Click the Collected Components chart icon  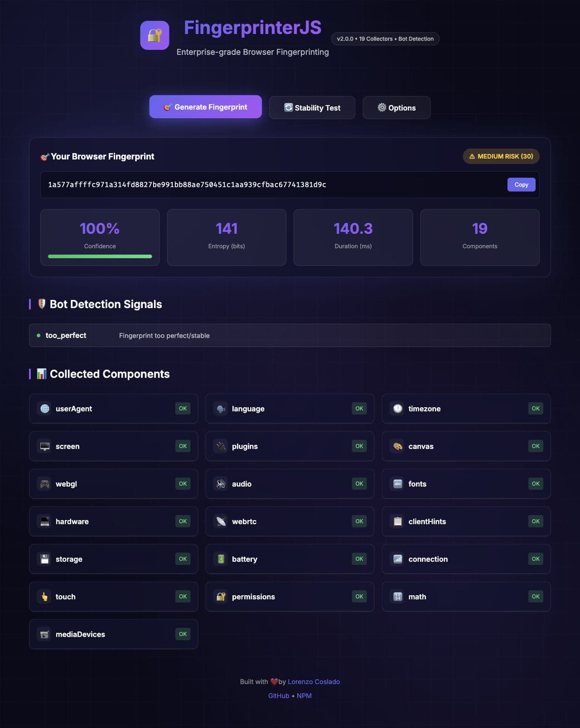42,374
